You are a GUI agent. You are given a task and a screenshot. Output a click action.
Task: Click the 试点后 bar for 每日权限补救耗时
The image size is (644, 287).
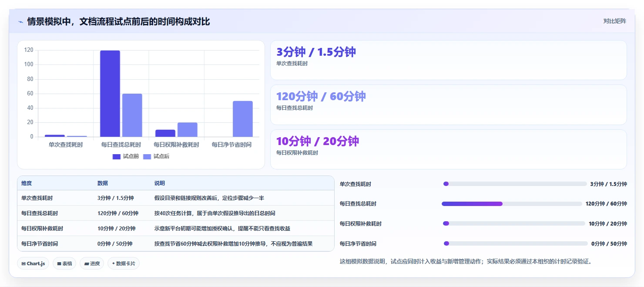click(187, 130)
